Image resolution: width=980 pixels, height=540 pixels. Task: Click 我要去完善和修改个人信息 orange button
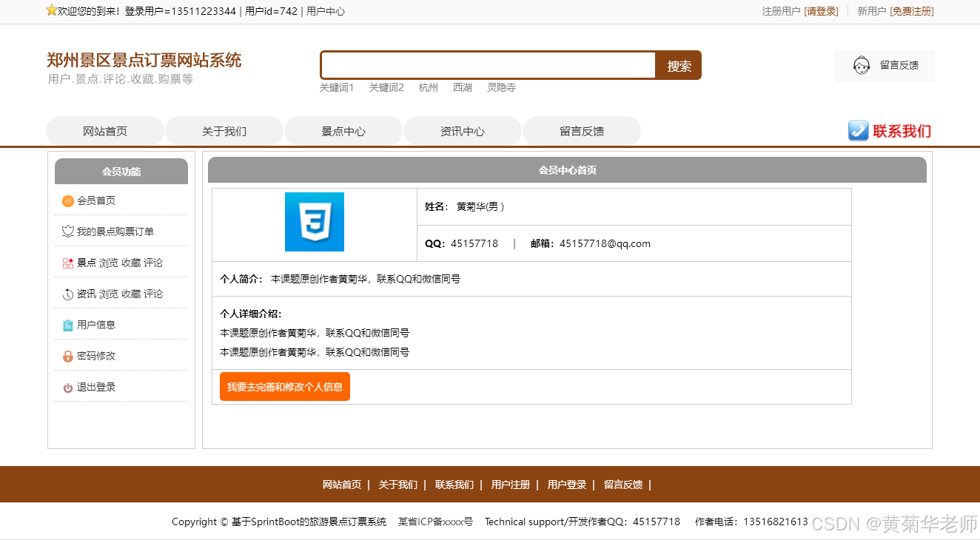285,387
